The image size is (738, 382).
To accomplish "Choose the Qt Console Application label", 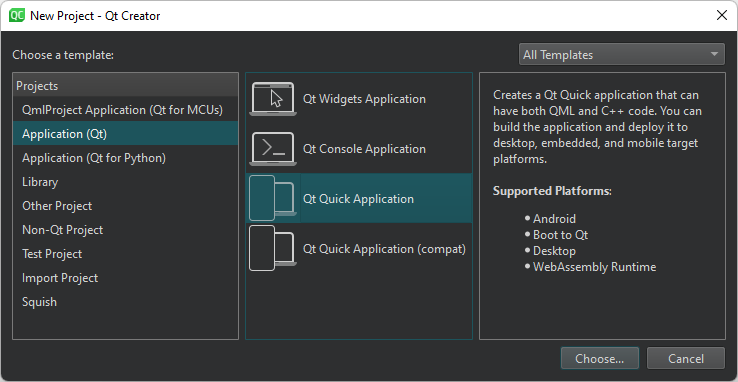I will tap(364, 149).
